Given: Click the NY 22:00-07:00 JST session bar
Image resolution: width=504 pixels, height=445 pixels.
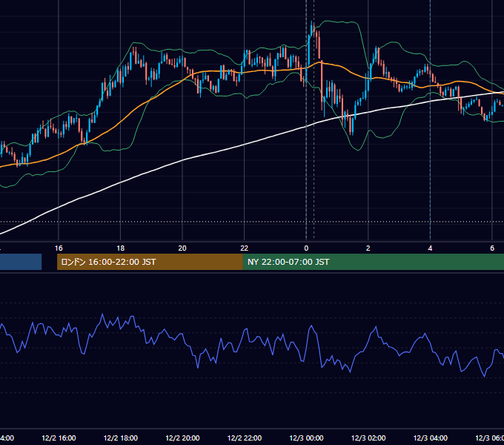Looking at the screenshot, I should coord(373,262).
